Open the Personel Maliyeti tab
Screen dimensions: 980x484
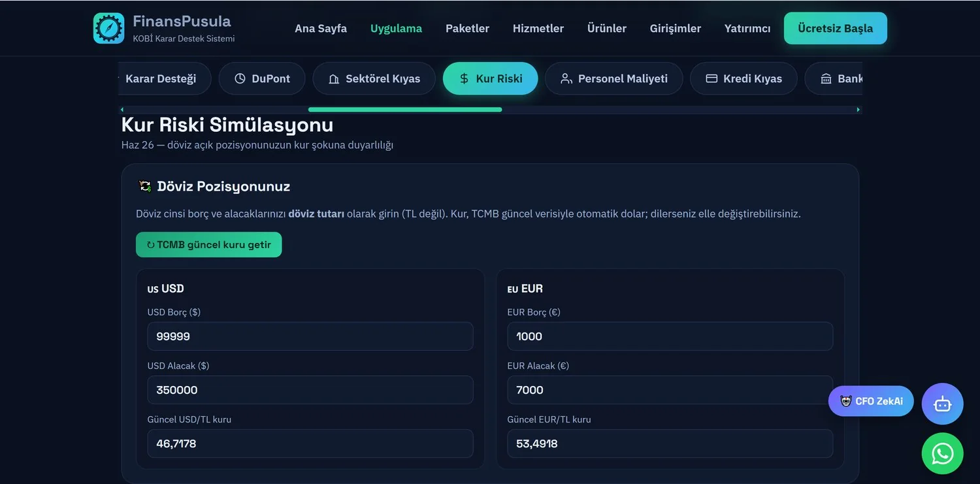[614, 78]
